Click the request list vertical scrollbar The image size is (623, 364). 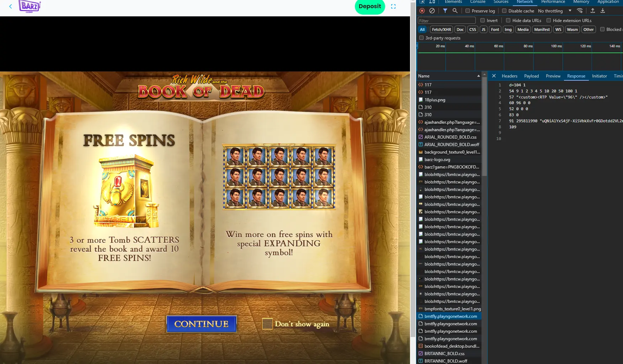pyautogui.click(x=484, y=126)
